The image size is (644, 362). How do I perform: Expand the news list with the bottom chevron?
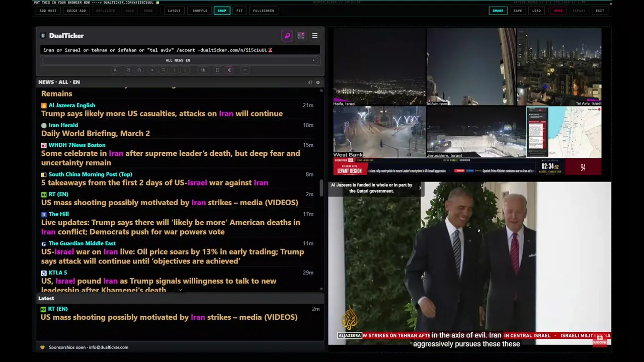pos(180,290)
